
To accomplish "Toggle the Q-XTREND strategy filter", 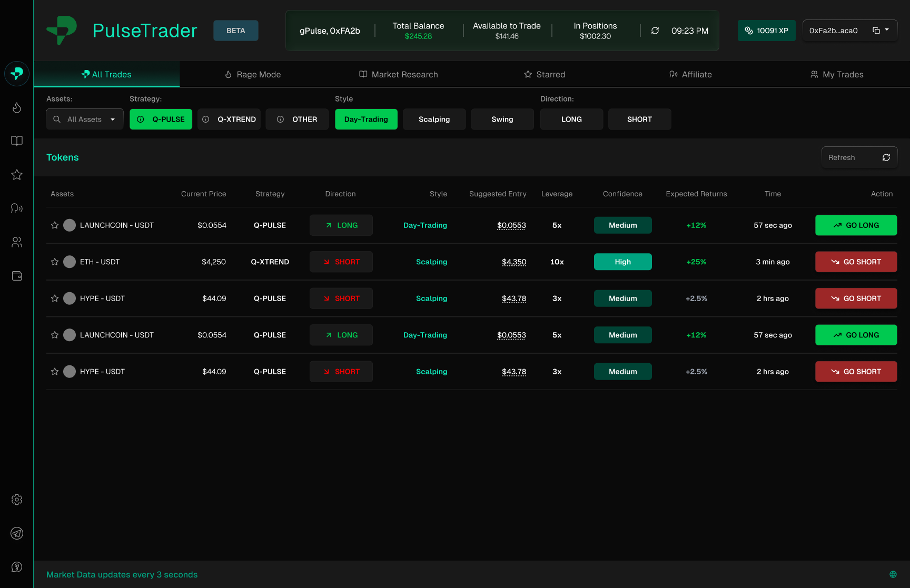I will coord(229,119).
